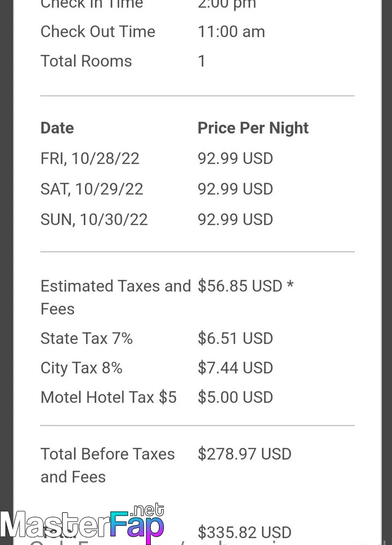The height and width of the screenshot is (545, 392).
Task: Click the $335.82 USD total amount
Action: 244,532
